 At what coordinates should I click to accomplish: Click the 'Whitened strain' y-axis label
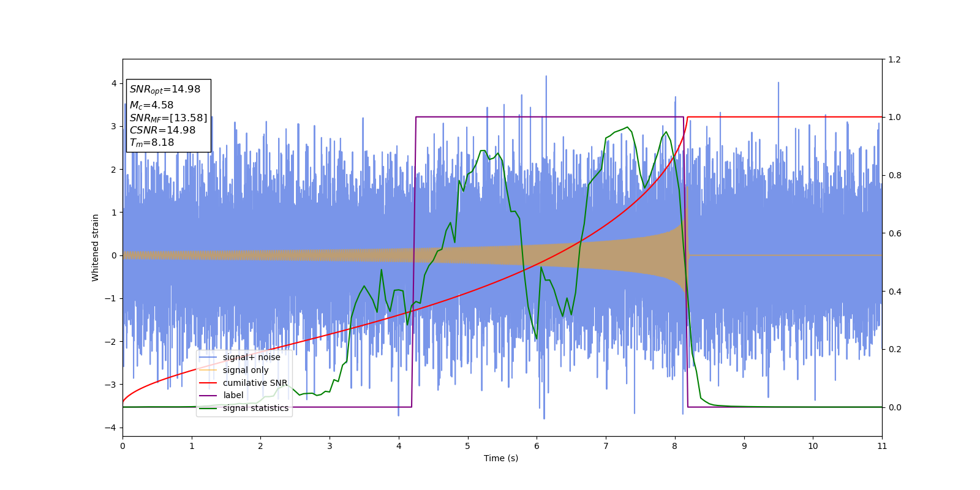(96, 247)
